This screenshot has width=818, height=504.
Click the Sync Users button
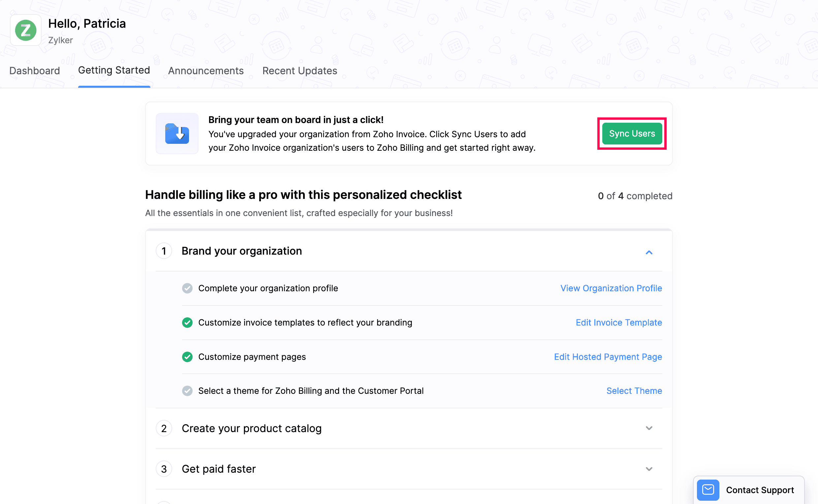click(x=632, y=133)
